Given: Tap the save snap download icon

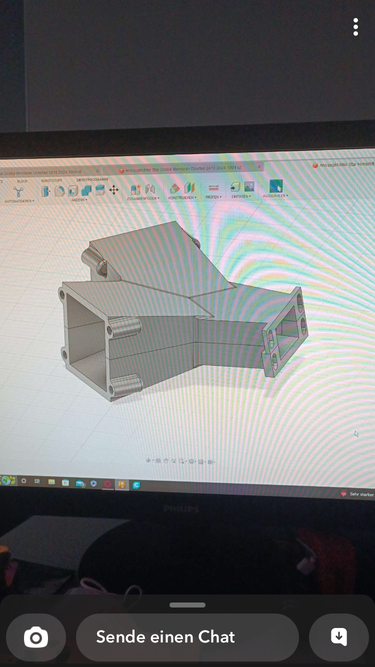Looking at the screenshot, I should pyautogui.click(x=339, y=637).
